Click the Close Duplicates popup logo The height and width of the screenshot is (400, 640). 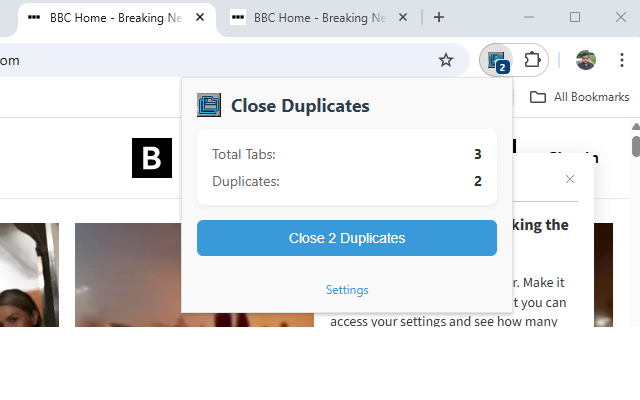pyautogui.click(x=209, y=105)
